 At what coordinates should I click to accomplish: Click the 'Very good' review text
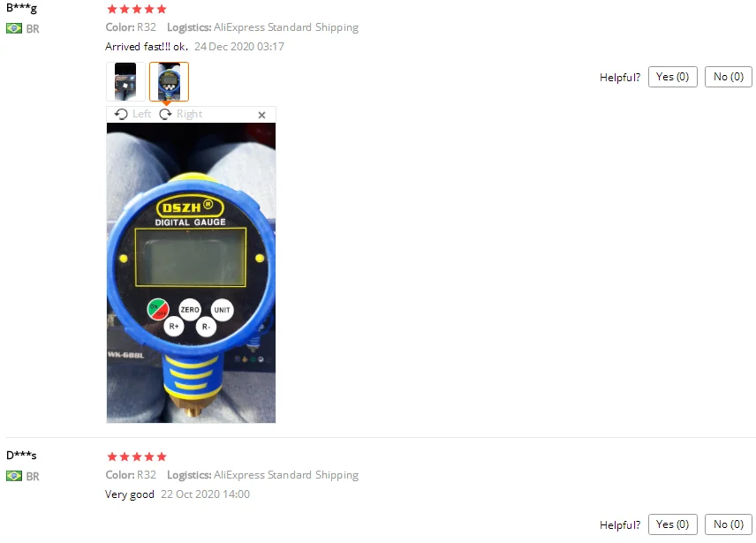(130, 494)
